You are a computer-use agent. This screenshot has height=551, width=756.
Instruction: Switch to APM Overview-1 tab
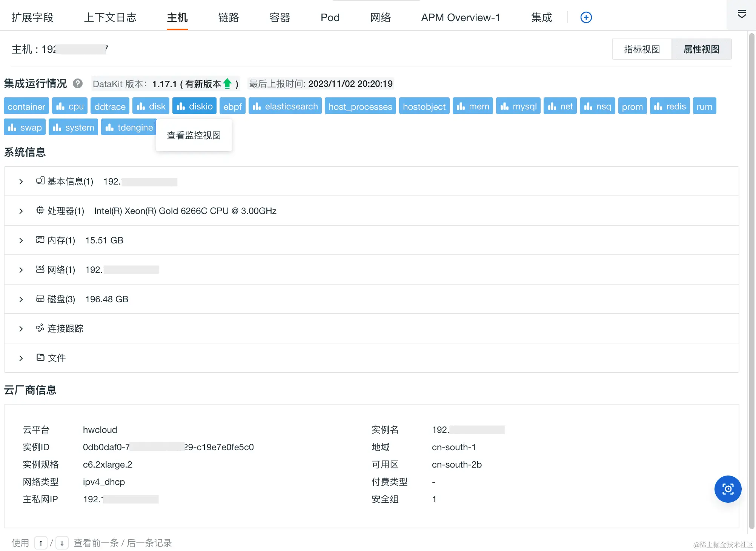coord(460,17)
